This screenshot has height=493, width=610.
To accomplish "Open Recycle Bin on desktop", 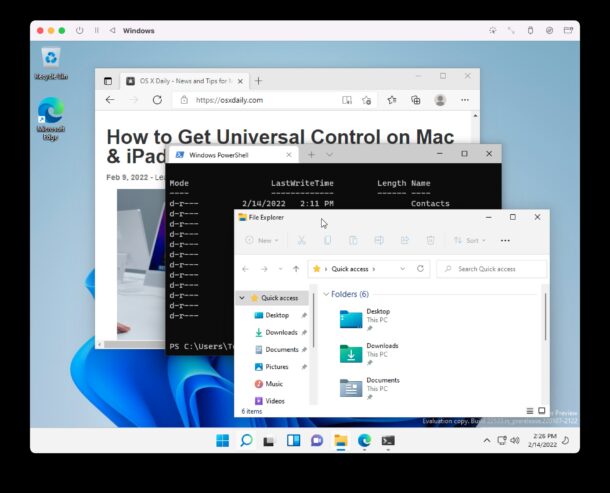I will pos(51,59).
